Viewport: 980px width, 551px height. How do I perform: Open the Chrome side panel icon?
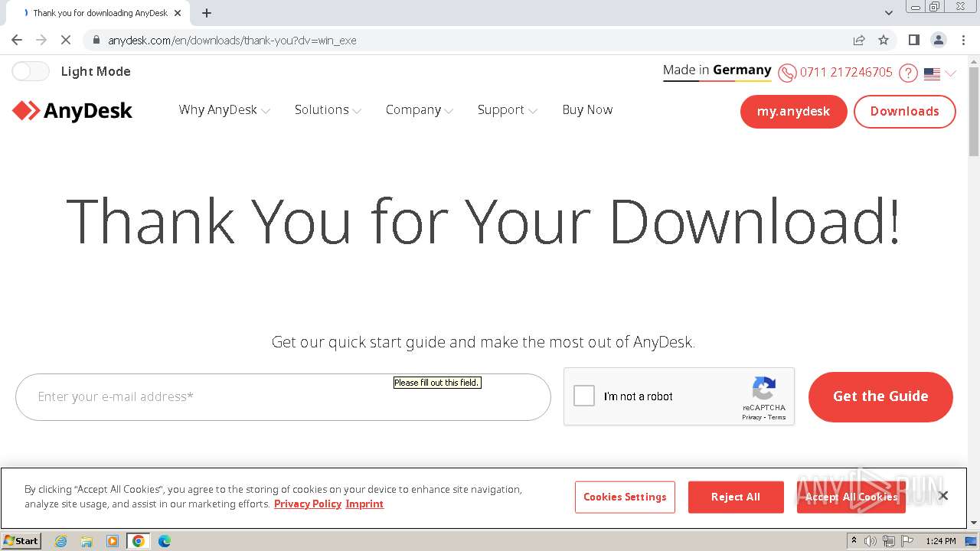point(913,40)
